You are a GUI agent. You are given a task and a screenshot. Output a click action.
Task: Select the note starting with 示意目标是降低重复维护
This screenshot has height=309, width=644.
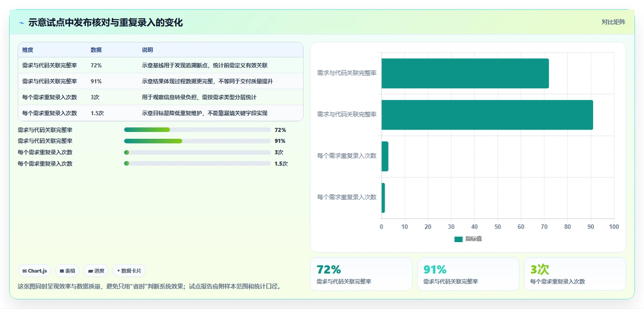(205, 113)
